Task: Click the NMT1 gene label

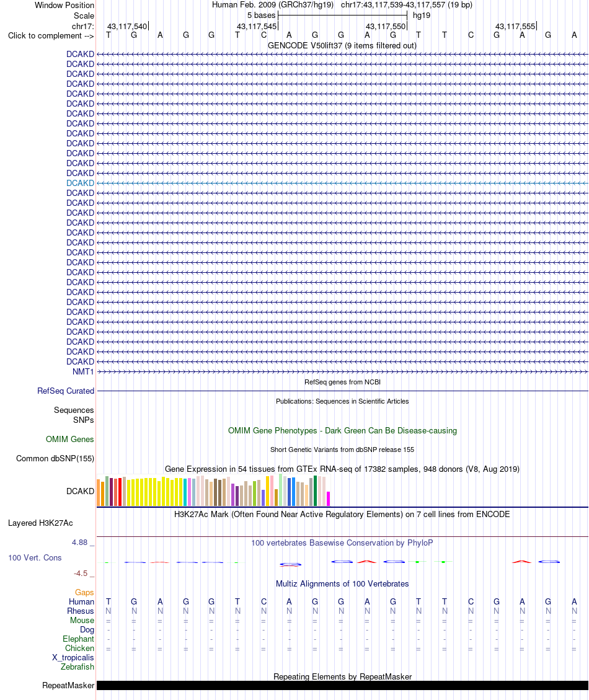Action: 83,371
